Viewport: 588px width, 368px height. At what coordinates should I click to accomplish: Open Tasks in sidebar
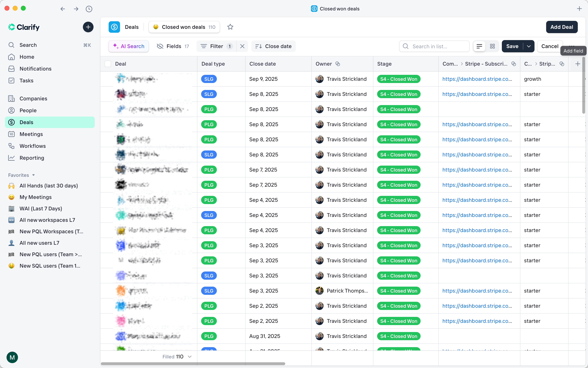point(50,81)
